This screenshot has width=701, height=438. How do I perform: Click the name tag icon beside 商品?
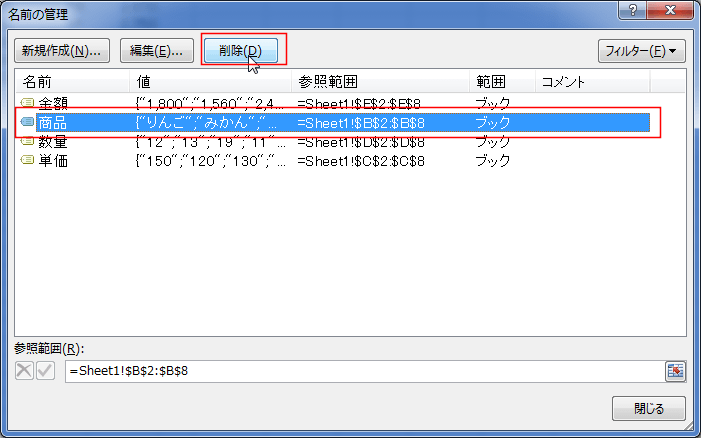pos(28,122)
